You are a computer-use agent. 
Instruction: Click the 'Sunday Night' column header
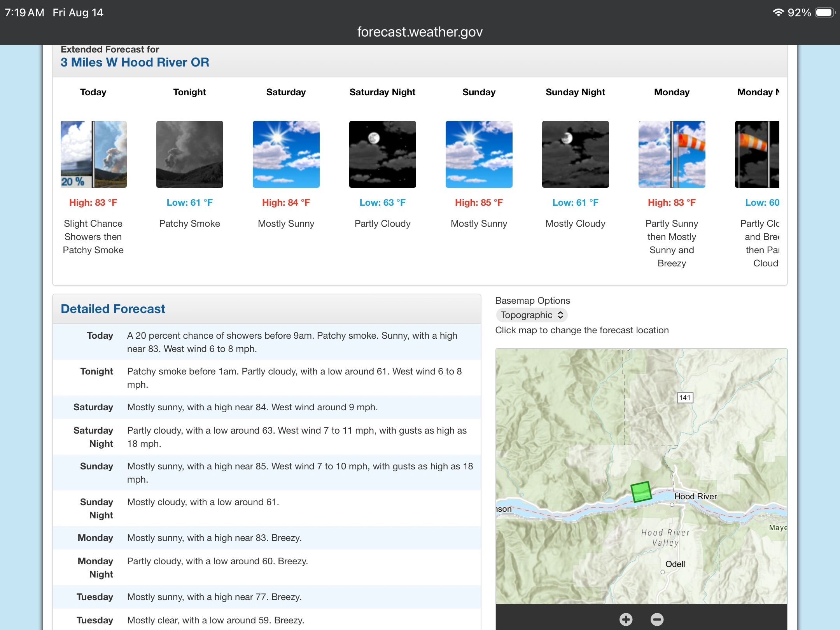point(576,92)
